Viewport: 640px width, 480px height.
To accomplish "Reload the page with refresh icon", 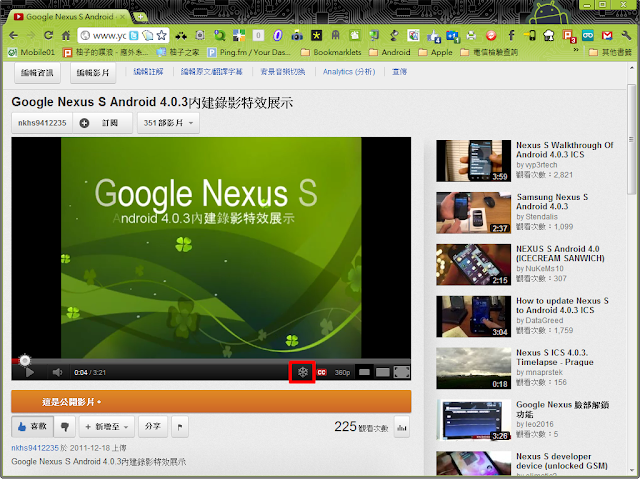I will [x=48, y=36].
